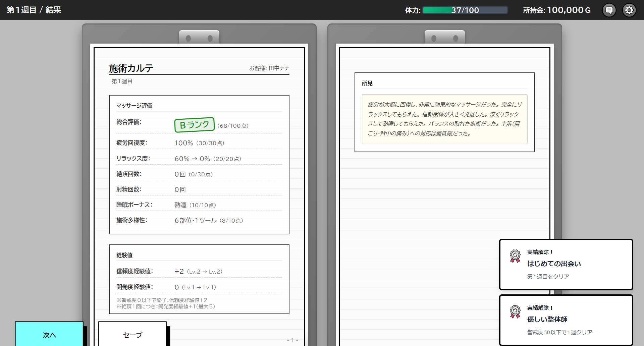Select the 施術カルテ heading
Image resolution: width=644 pixels, height=346 pixels.
pyautogui.click(x=131, y=68)
